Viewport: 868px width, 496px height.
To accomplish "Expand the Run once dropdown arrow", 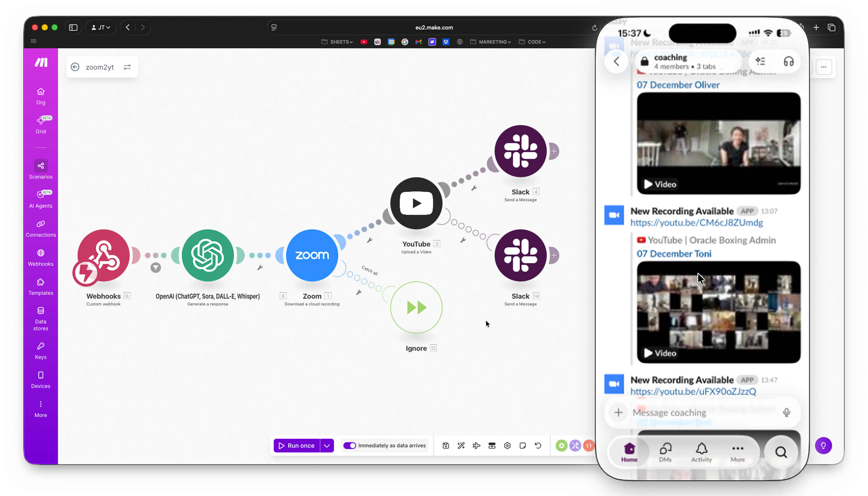I will [x=327, y=445].
